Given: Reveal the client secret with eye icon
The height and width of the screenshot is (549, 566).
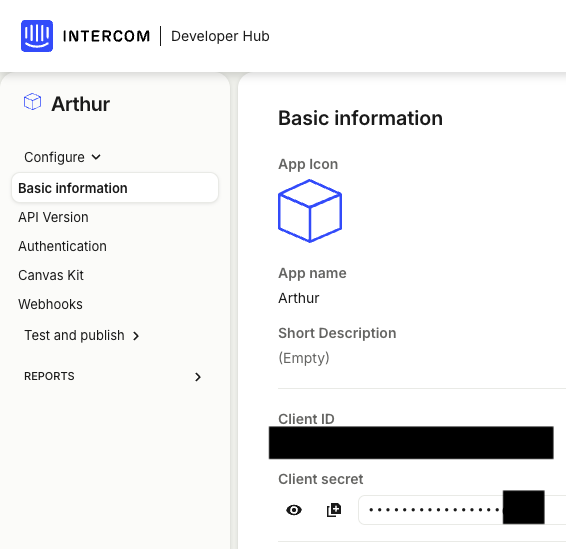Looking at the screenshot, I should click(294, 510).
